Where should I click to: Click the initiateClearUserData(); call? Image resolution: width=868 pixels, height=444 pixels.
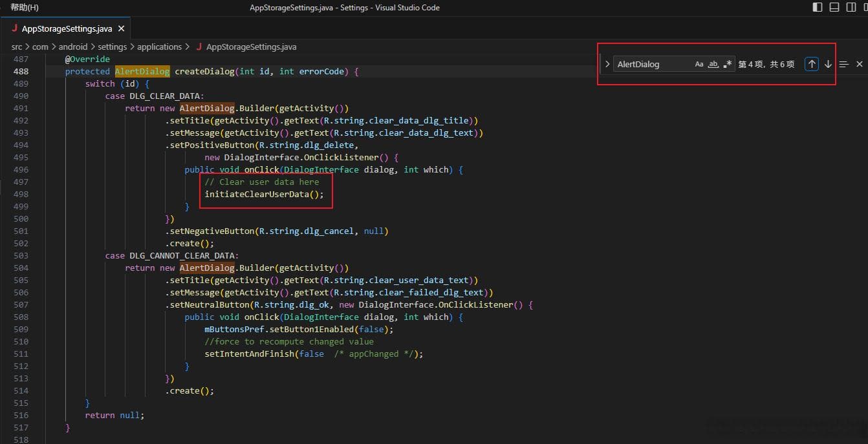pos(265,194)
